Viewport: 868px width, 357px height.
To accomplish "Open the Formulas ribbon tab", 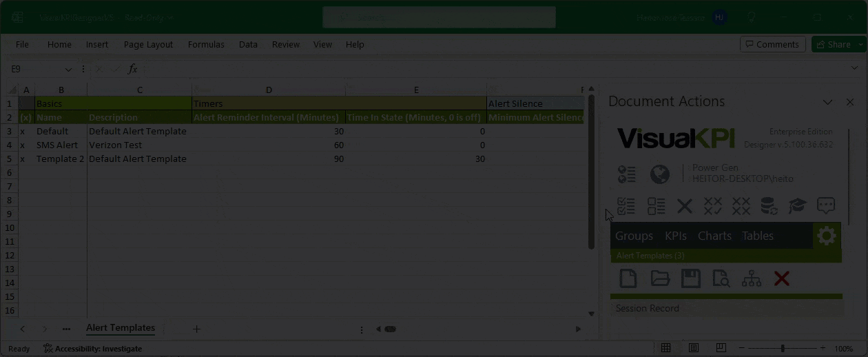I will (206, 44).
